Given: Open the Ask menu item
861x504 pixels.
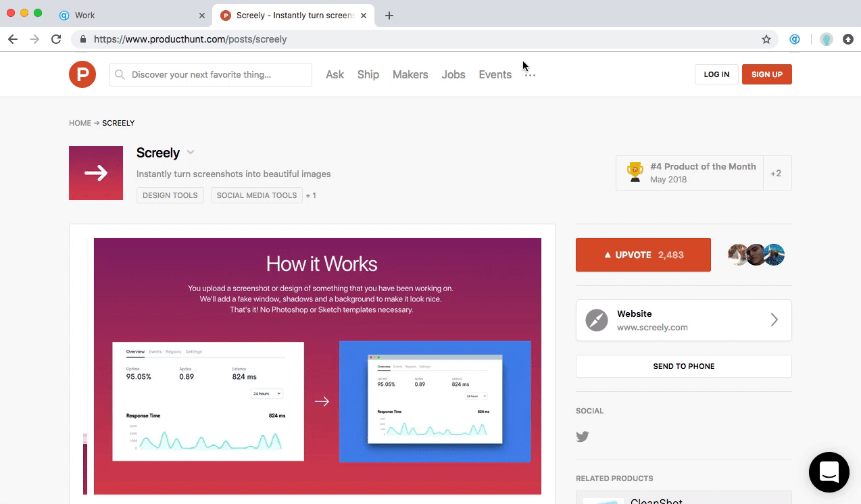Looking at the screenshot, I should [x=335, y=74].
